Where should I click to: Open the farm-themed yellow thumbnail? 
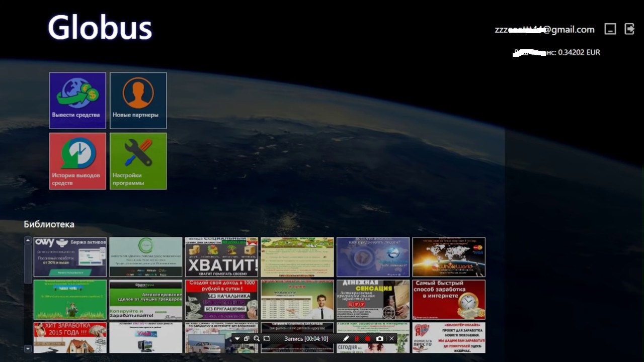pos(297,257)
